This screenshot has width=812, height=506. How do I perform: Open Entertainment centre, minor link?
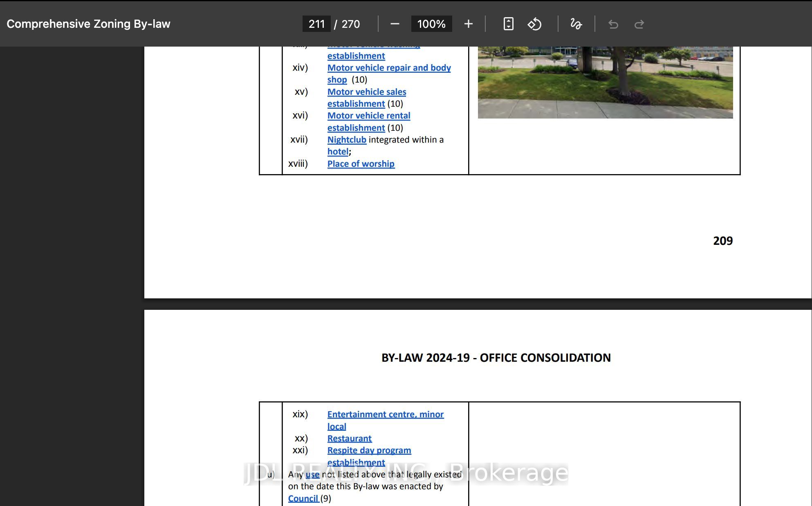point(385,414)
